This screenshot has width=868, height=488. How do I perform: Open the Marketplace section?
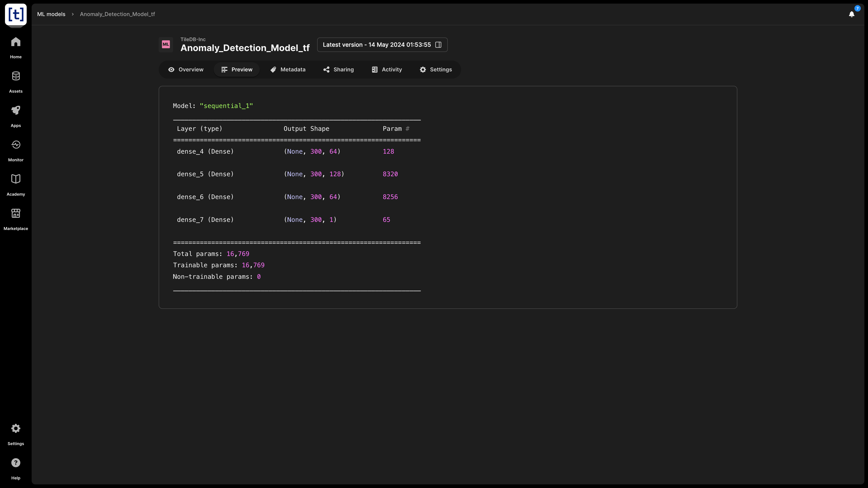(x=16, y=219)
